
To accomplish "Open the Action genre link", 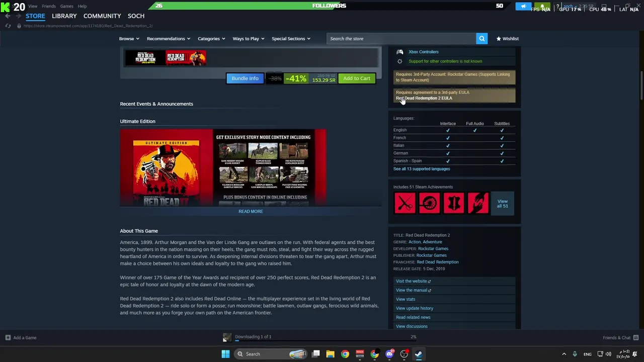I will coord(414,242).
